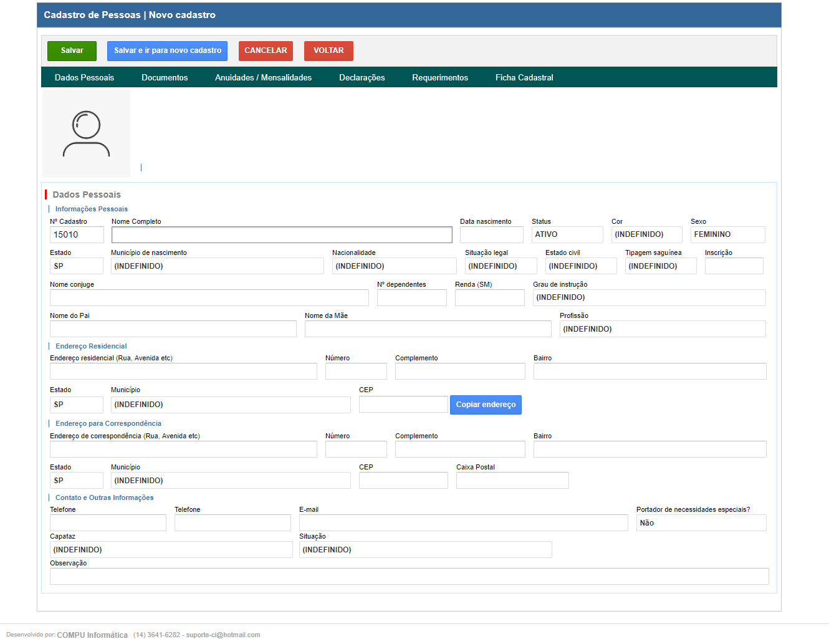The width and height of the screenshot is (829, 644).
Task: Click the Data nascimento field
Action: click(x=491, y=235)
